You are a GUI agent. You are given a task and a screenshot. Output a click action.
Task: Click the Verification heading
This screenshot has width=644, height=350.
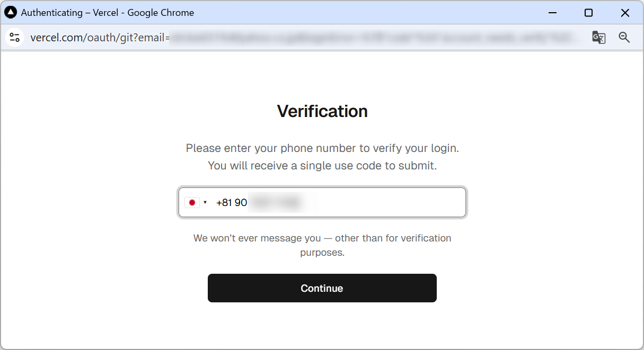[x=322, y=111]
